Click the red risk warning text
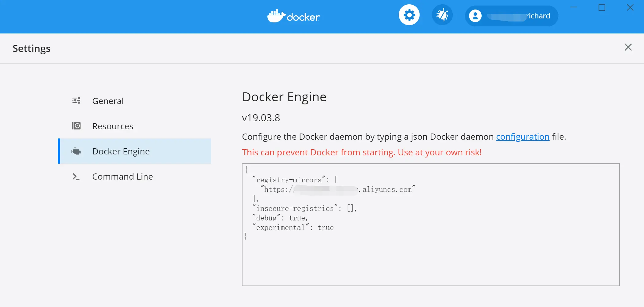The width and height of the screenshot is (644, 307). (x=362, y=152)
